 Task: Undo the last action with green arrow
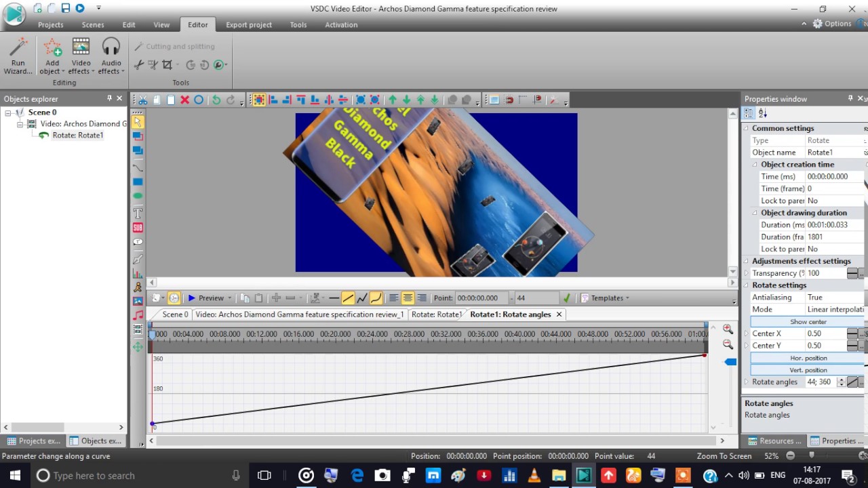coord(216,100)
